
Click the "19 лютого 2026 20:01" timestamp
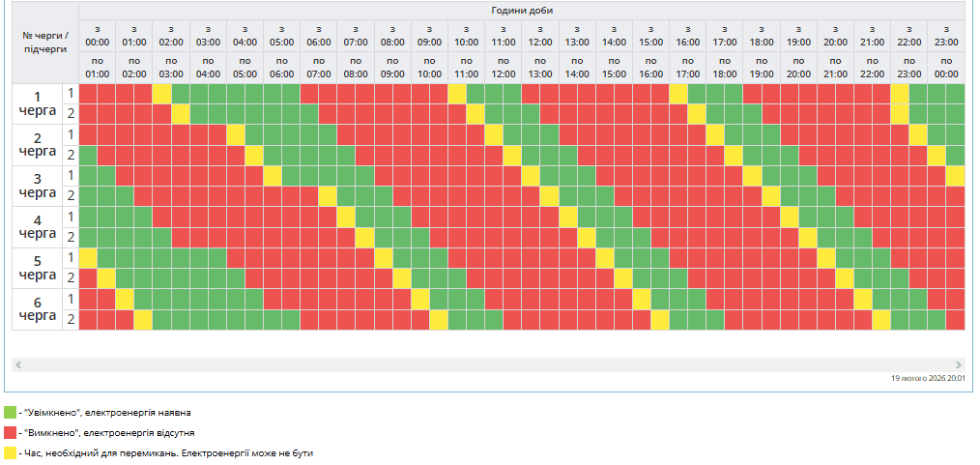tap(928, 379)
